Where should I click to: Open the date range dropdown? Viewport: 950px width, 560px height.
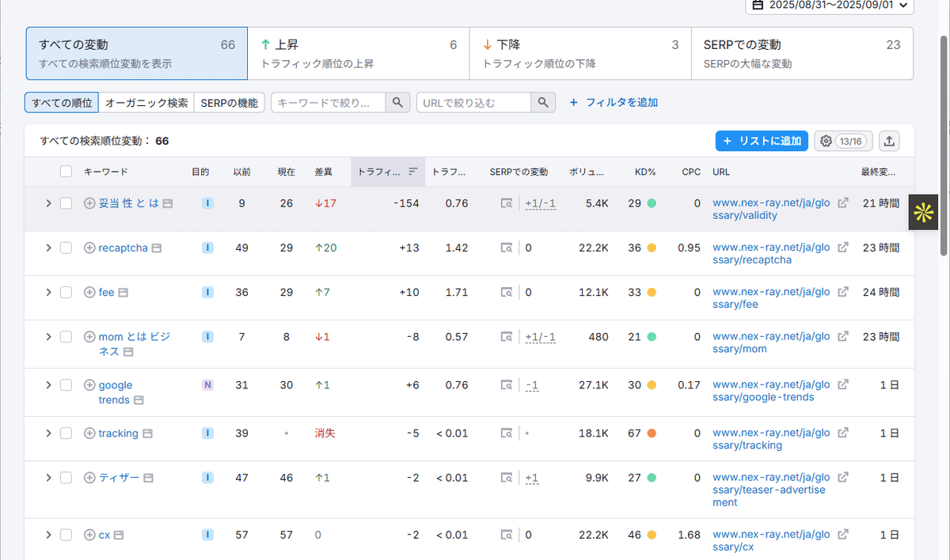pos(830,5)
